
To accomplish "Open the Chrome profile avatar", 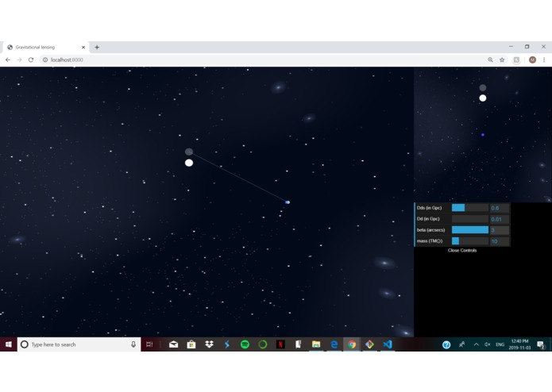I will tap(532, 60).
